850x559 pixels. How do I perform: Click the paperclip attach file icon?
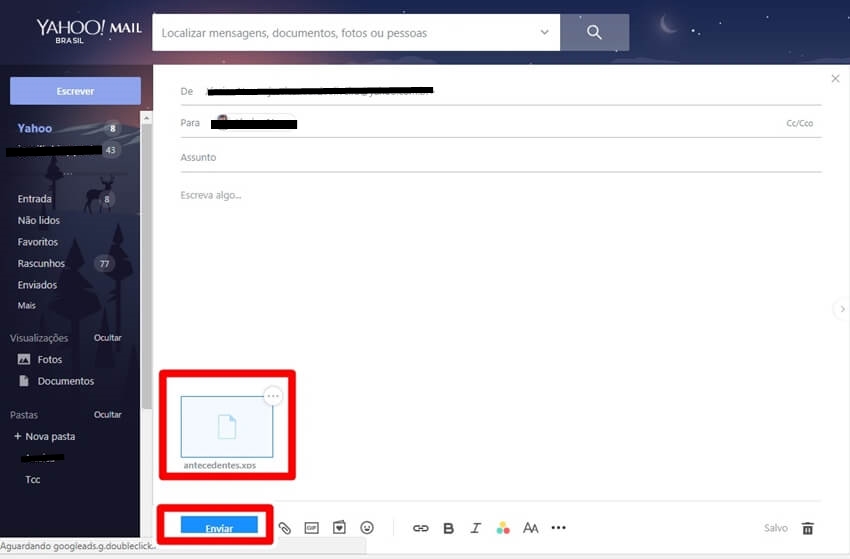click(285, 528)
